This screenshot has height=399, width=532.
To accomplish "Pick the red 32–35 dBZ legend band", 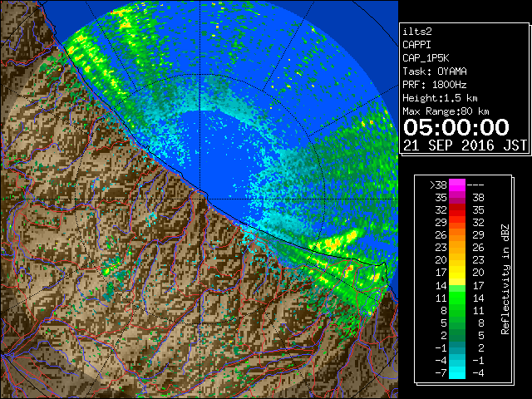I will pyautogui.click(x=457, y=210).
